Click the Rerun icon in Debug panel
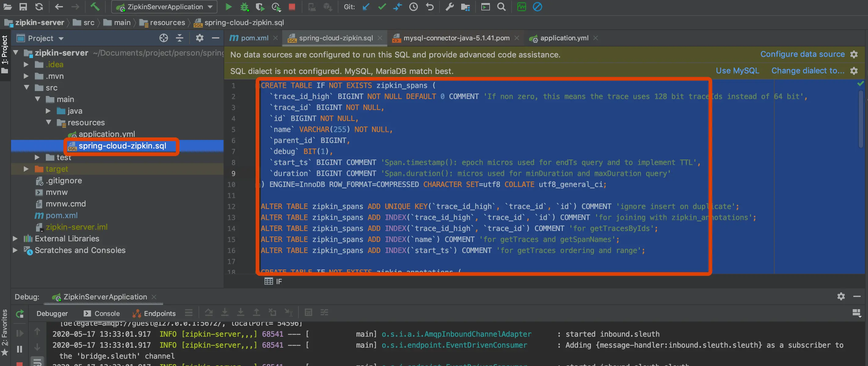This screenshot has height=366, width=868. coord(20,314)
